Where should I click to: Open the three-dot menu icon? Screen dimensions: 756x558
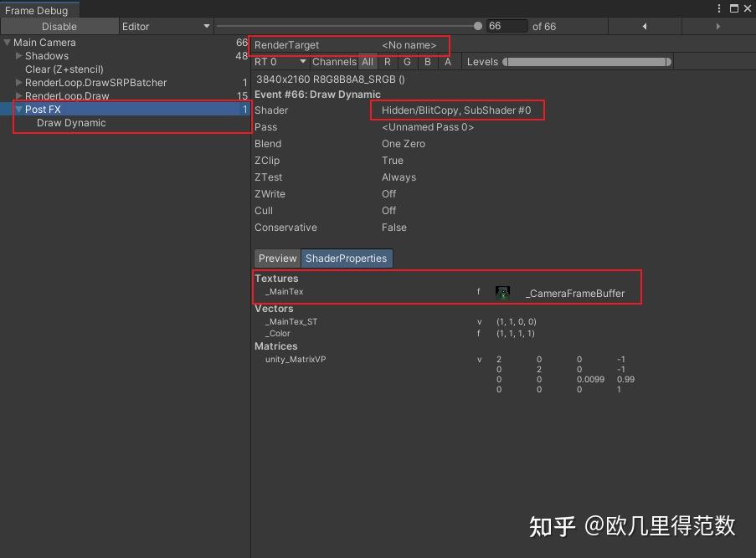718,8
